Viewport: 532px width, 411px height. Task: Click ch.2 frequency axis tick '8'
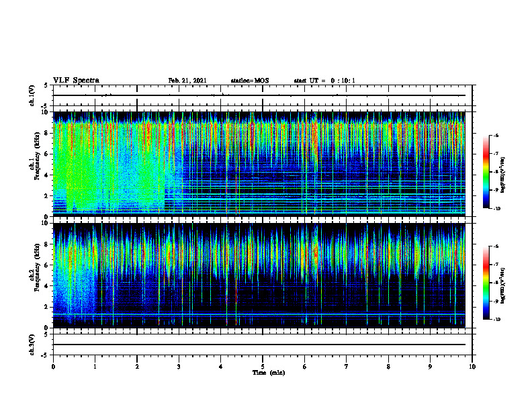pyautogui.click(x=47, y=244)
